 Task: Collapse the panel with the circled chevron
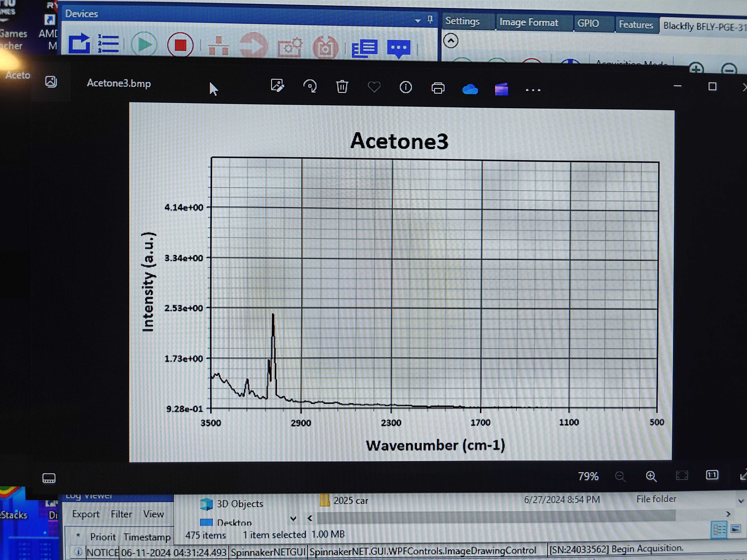451,41
